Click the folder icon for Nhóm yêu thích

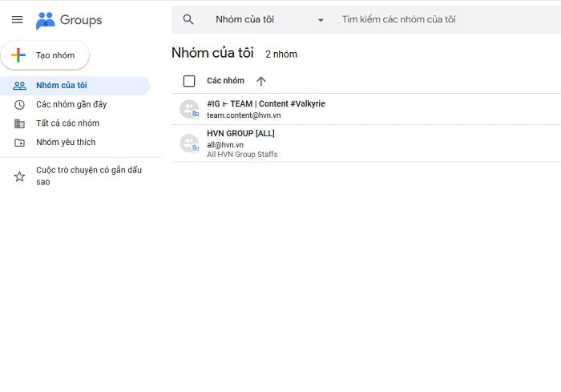[19, 143]
